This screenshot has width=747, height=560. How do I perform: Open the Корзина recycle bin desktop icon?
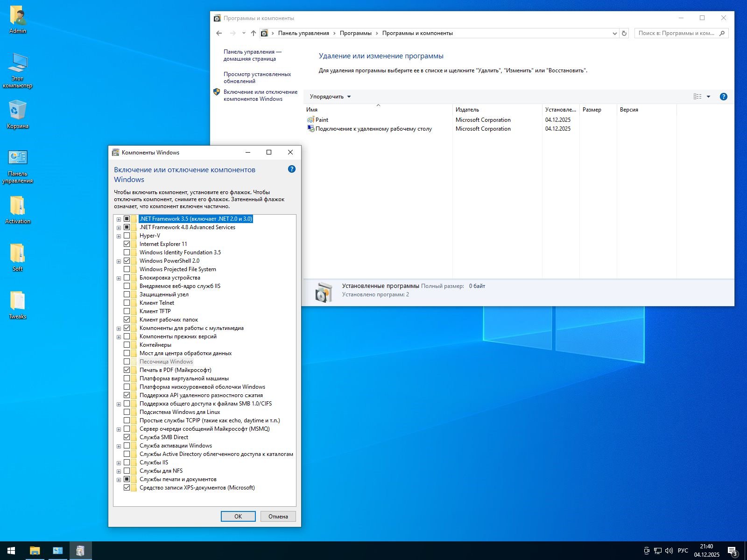tap(18, 115)
